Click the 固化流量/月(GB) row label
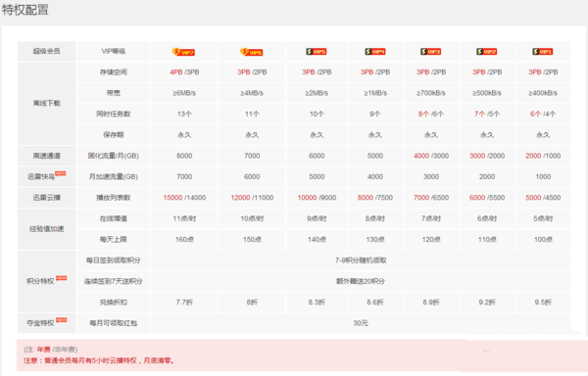588x376 pixels. point(114,156)
